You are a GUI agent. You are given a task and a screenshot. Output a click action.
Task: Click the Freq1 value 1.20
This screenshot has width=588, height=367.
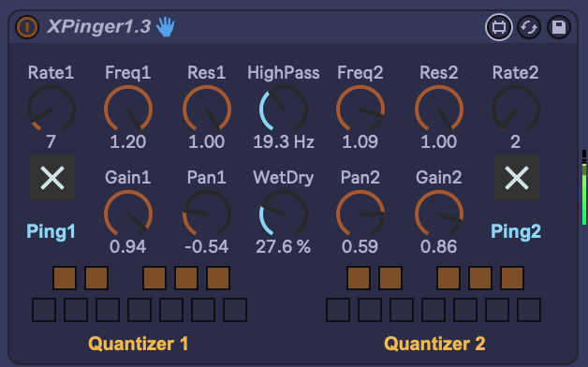[x=128, y=141]
